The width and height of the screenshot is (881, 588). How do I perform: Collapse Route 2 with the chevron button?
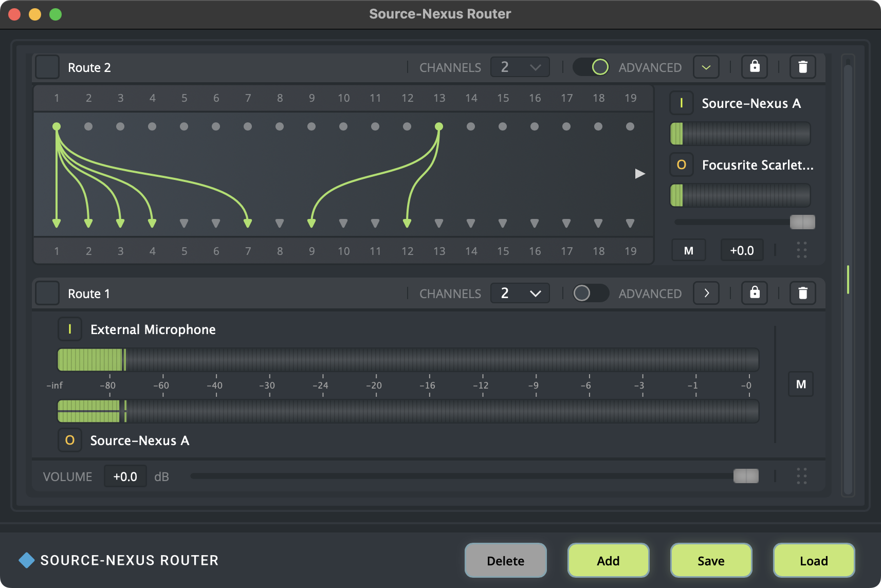coord(706,67)
